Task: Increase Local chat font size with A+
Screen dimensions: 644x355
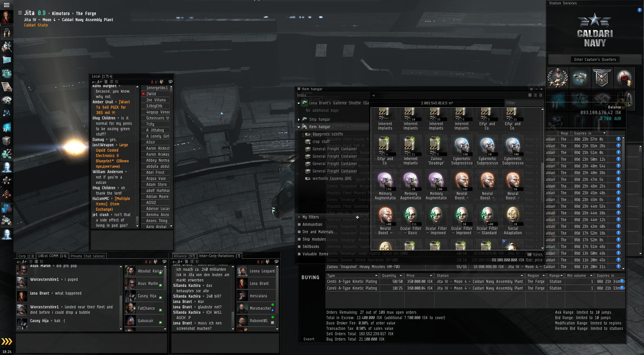Action: (x=100, y=82)
